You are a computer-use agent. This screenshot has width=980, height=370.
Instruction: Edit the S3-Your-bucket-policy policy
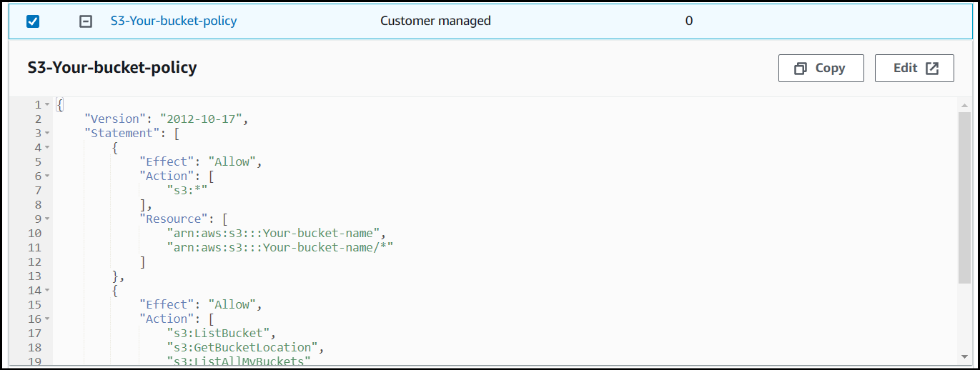[x=914, y=68]
